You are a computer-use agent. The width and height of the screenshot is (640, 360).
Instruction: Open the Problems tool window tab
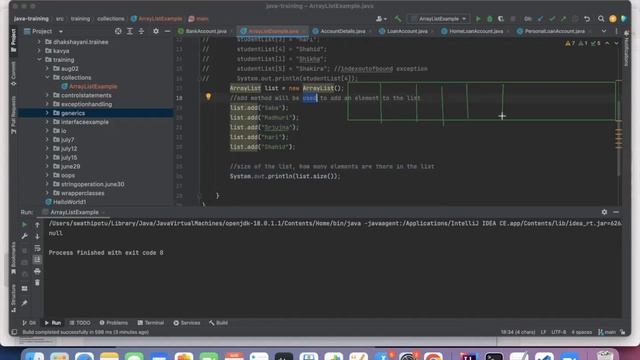click(x=113, y=322)
